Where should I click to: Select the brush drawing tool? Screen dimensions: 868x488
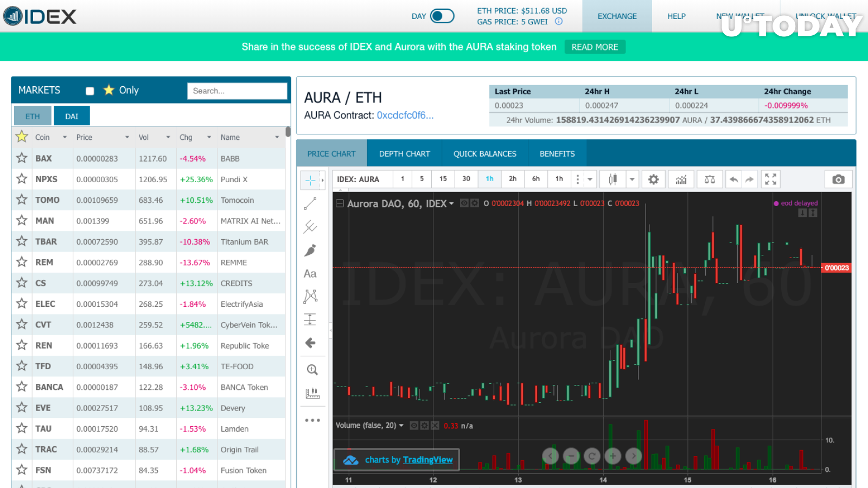(x=310, y=251)
